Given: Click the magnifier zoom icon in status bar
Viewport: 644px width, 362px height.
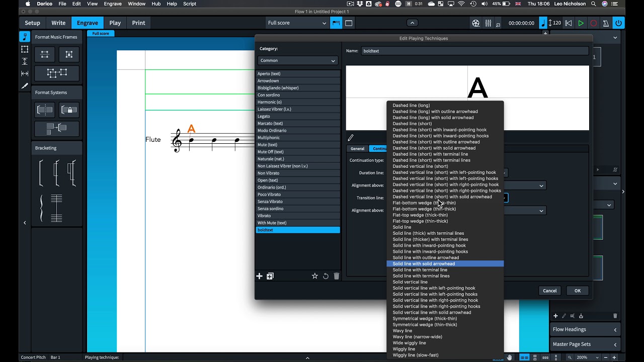Looking at the screenshot, I should 570,357.
